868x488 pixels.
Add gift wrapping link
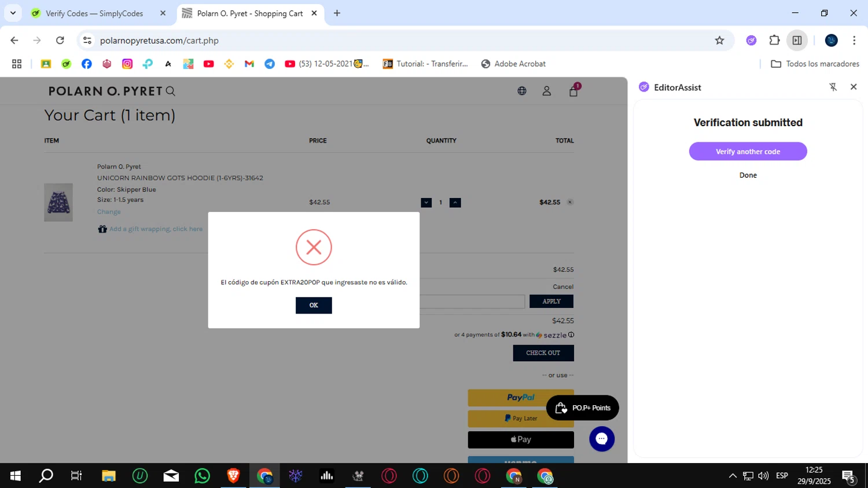tap(156, 229)
